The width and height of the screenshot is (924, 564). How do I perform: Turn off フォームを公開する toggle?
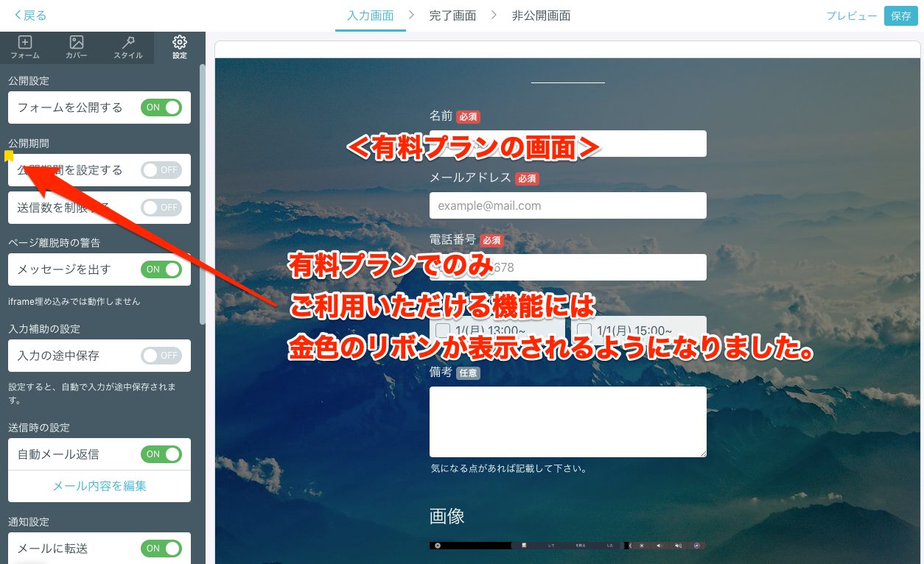(x=161, y=107)
